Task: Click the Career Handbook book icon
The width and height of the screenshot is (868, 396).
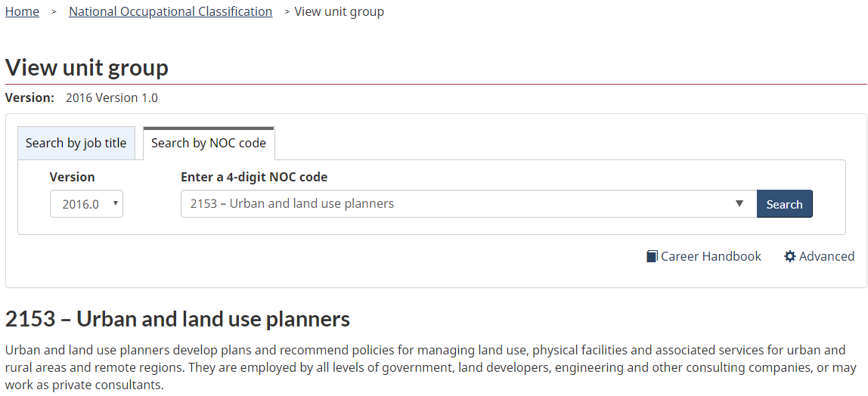Action: tap(652, 257)
